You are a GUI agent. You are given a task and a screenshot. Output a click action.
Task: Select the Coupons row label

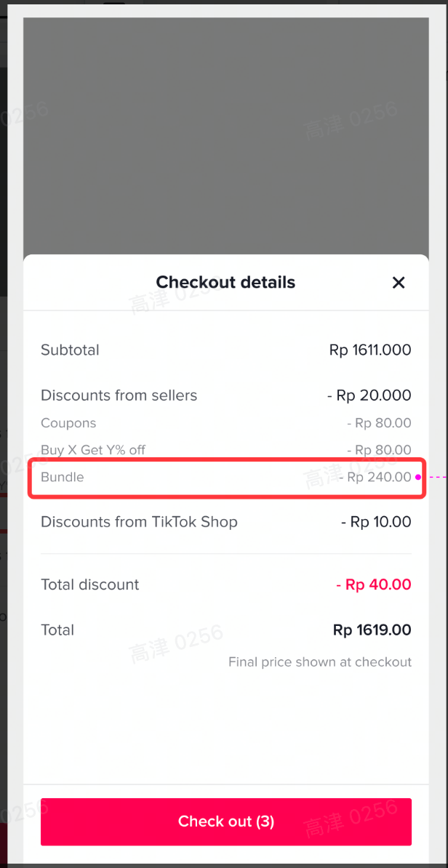click(68, 423)
